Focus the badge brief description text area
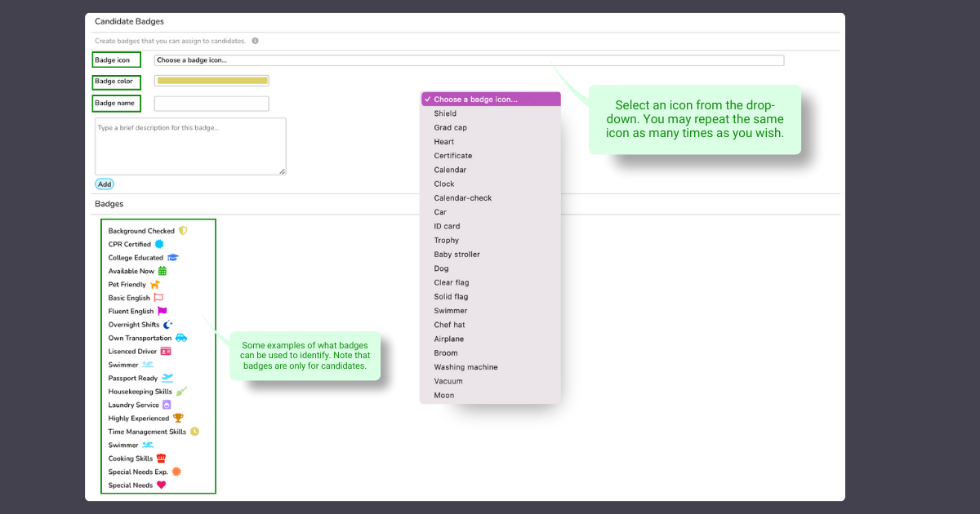Image resolution: width=980 pixels, height=514 pixels. pos(190,146)
